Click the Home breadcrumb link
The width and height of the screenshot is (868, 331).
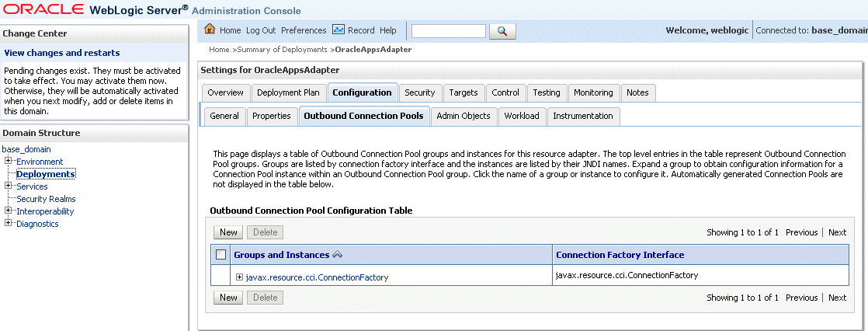coord(219,50)
